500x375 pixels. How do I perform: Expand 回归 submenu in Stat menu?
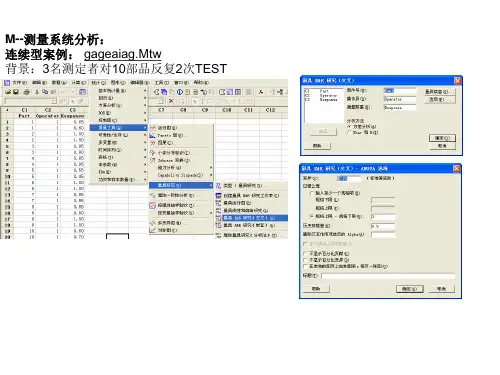pos(119,98)
